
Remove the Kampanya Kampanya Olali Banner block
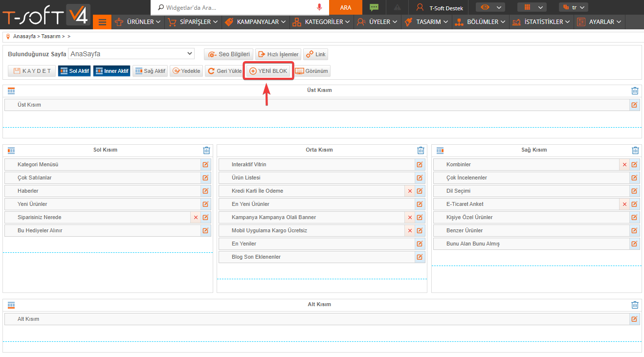tap(410, 218)
